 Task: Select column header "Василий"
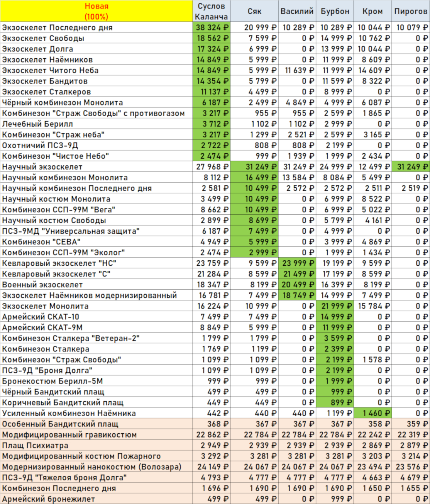click(297, 11)
